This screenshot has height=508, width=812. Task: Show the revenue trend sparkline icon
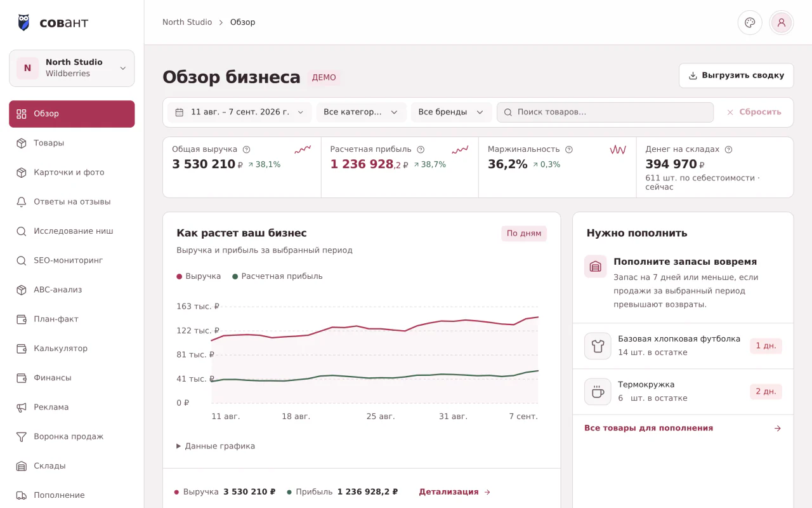303,150
